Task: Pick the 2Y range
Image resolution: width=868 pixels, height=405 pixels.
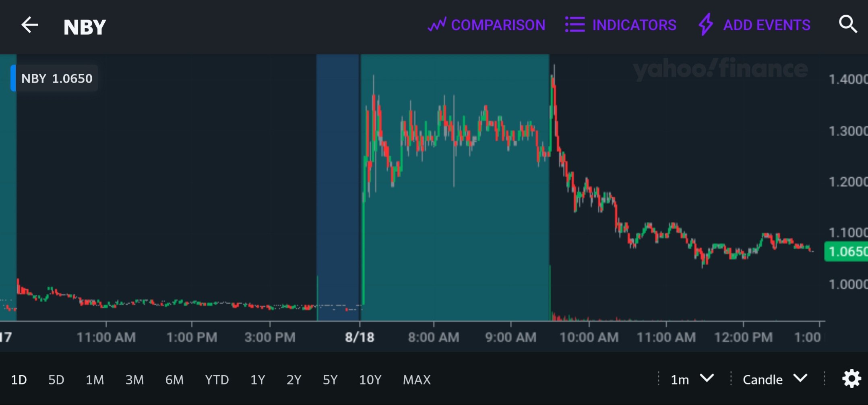Action: click(x=294, y=380)
